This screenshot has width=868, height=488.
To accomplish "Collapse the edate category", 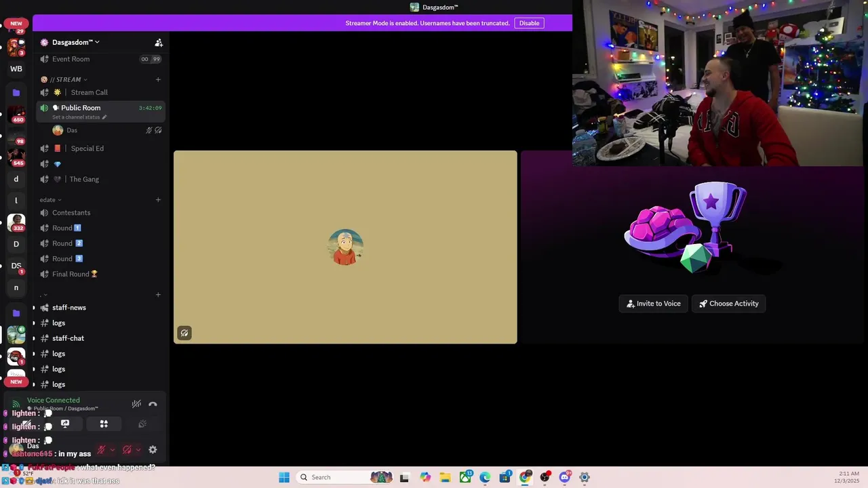I will tap(51, 200).
